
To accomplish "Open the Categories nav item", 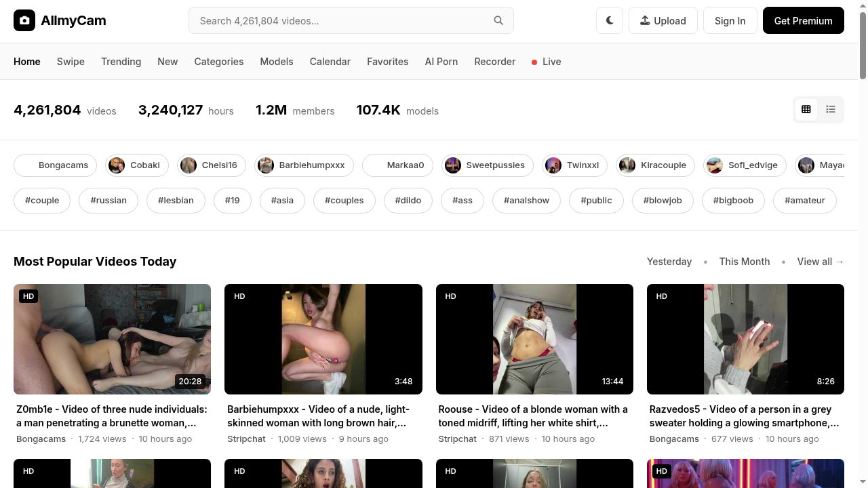I will tap(218, 62).
